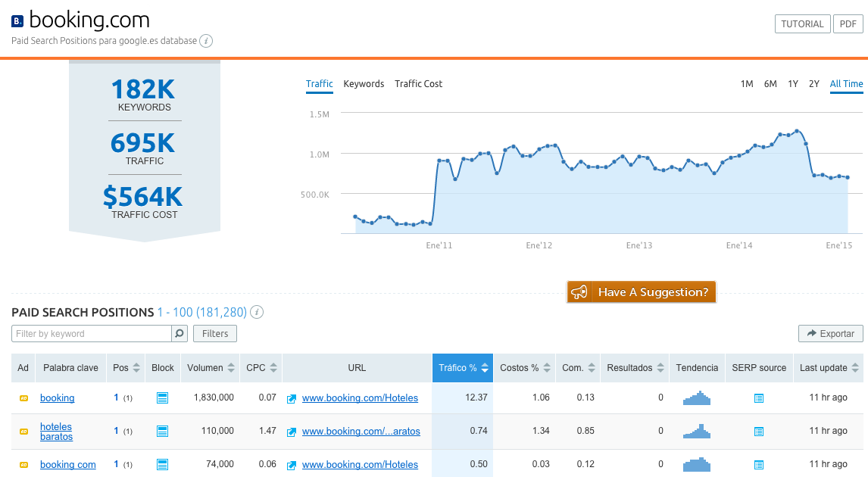Open the Filters button
Viewport: 868px width, 477px height.
215,333
